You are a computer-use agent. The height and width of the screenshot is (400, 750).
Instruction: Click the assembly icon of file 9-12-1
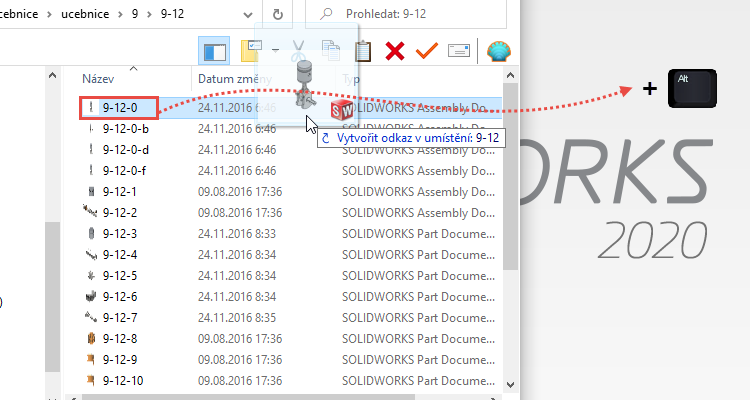coord(91,192)
